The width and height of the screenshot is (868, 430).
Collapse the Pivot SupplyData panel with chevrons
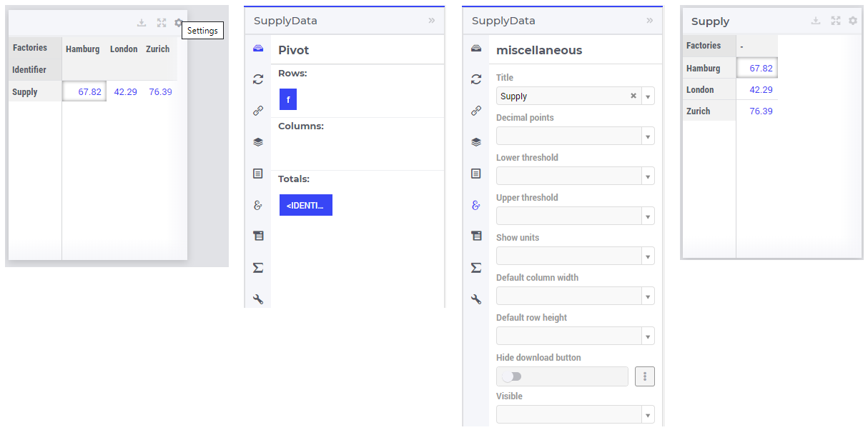[432, 20]
